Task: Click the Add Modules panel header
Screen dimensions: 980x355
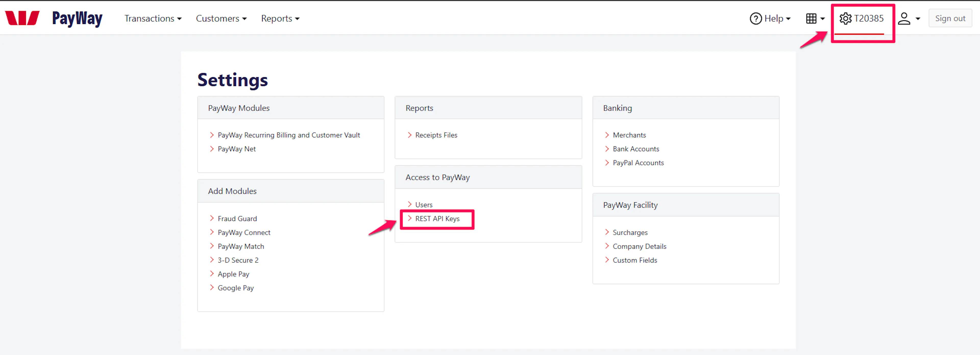Action: coord(291,191)
